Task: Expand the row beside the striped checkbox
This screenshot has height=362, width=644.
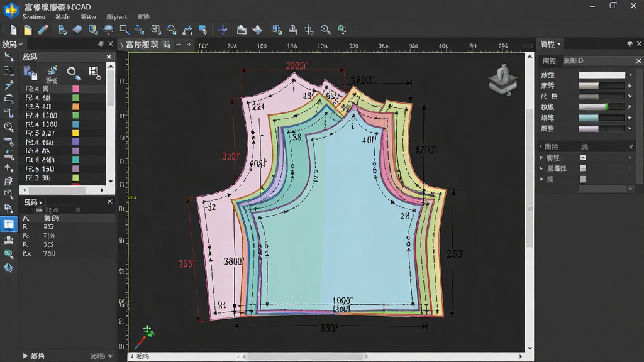Action: pyautogui.click(x=541, y=168)
